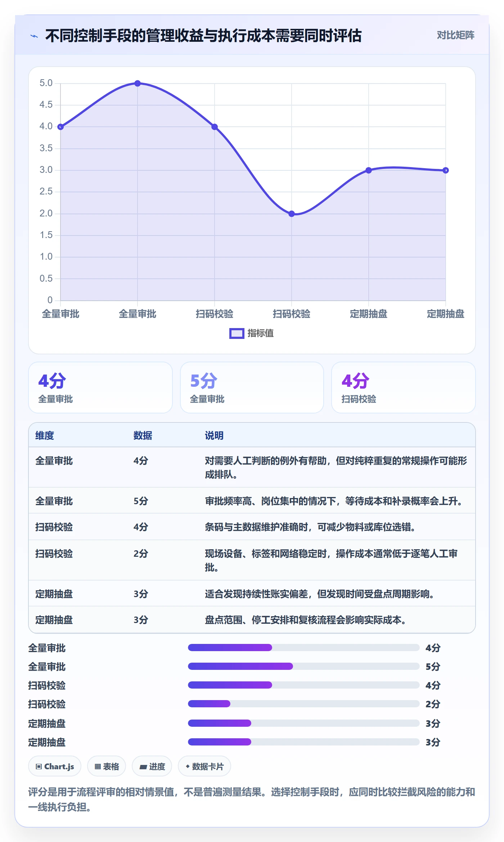Click the 说明 column header

[214, 435]
